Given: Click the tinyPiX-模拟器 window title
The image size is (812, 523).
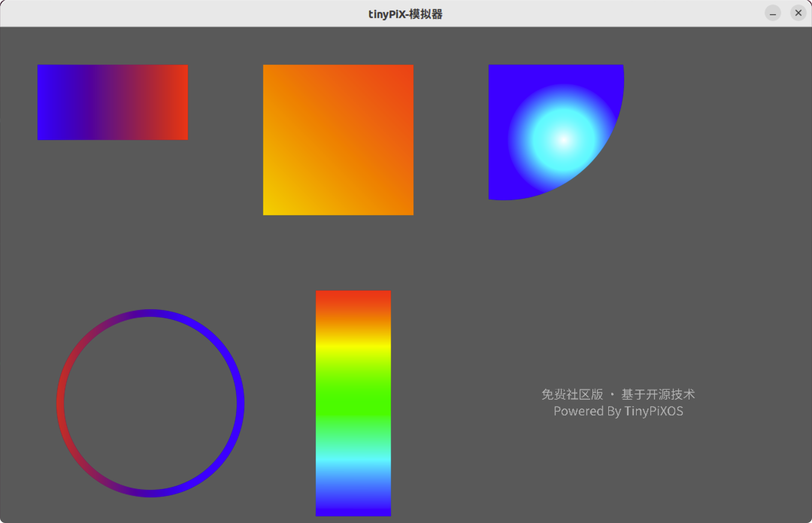Looking at the screenshot, I should pyautogui.click(x=405, y=14).
